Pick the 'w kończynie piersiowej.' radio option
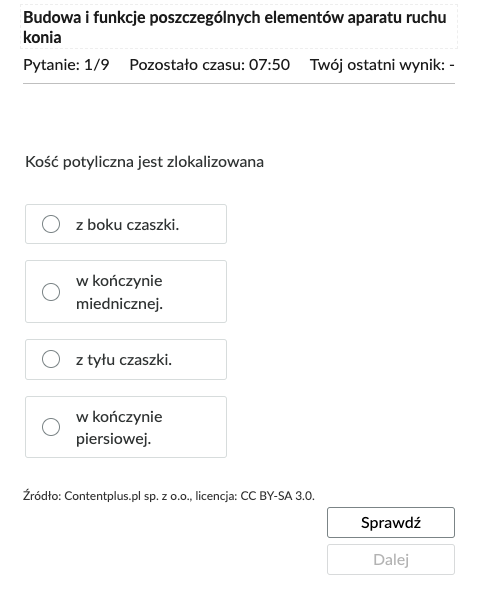This screenshot has height=592, width=497. [x=51, y=427]
